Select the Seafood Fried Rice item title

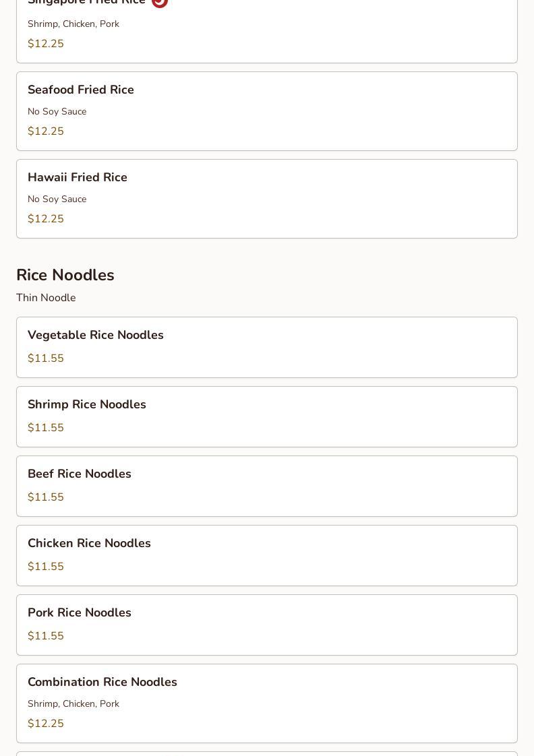tap(81, 90)
